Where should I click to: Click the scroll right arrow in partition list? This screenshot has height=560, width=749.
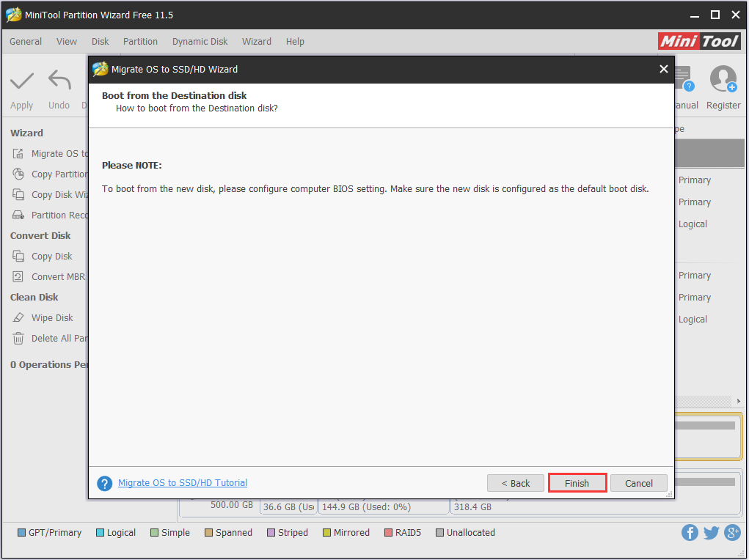(x=739, y=401)
